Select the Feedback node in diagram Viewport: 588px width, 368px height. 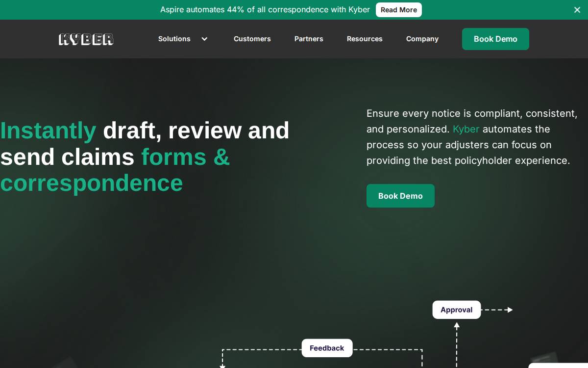pos(327,348)
